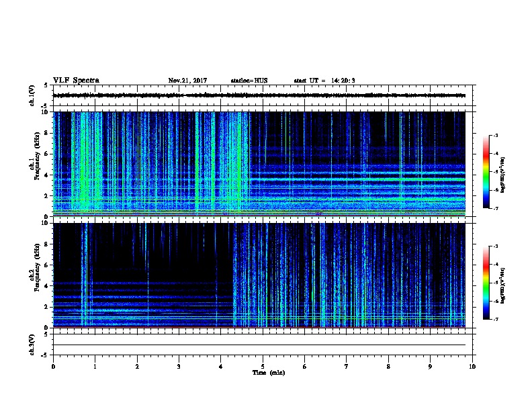The width and height of the screenshot is (532, 411).
Task: Click the "Time (min)" x-axis label
Action: point(269,373)
